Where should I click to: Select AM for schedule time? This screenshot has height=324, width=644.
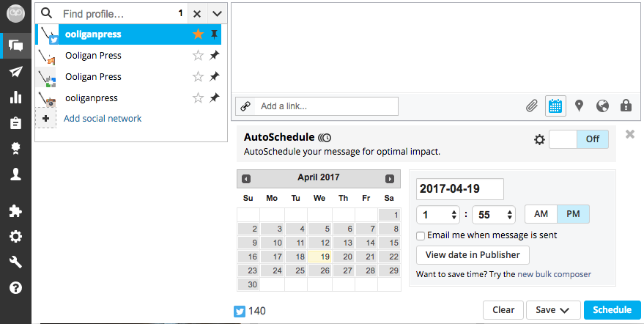pyautogui.click(x=541, y=214)
